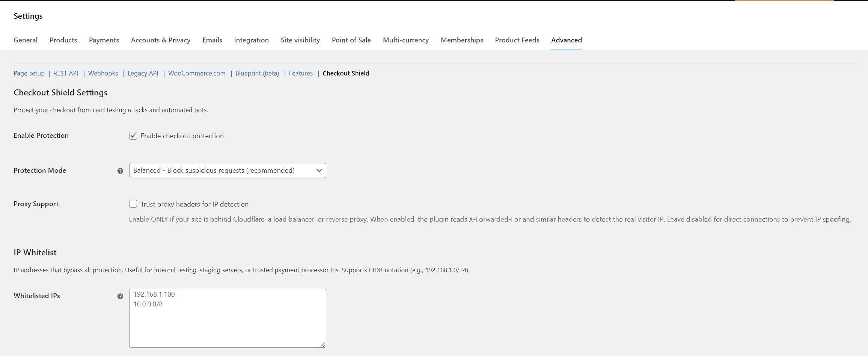Click inside the Whitelisted IPs text area
Viewport: 868px width, 356px height.
point(228,318)
